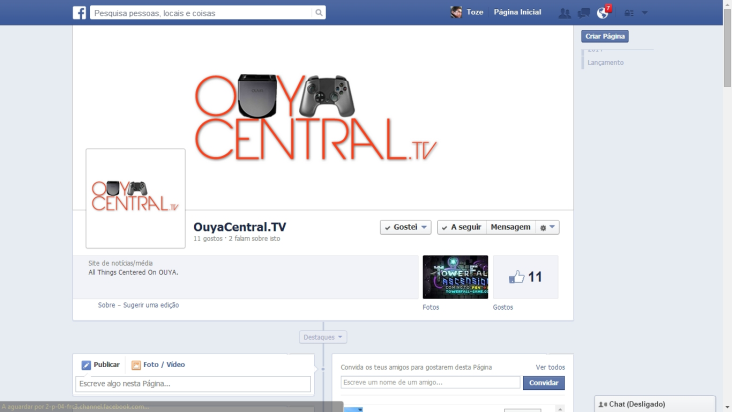
Task: Click the OuyaCentral.TV page title
Action: point(239,227)
